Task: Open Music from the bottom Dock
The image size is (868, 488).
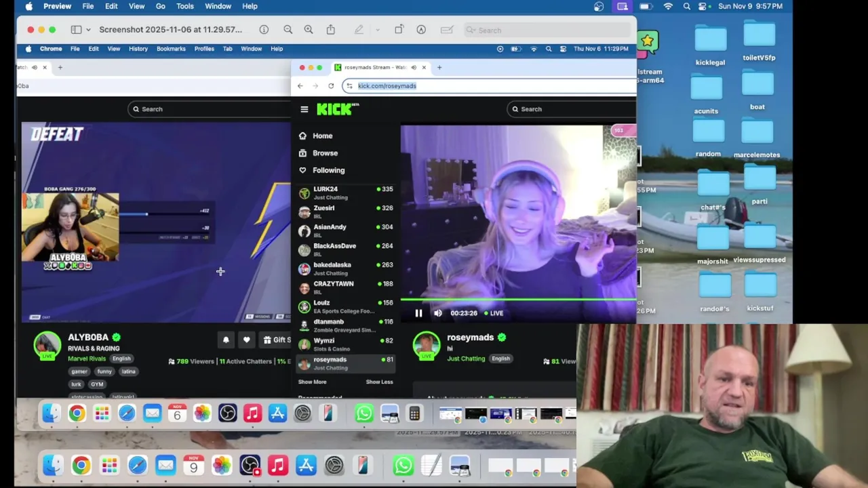Action: point(277,465)
